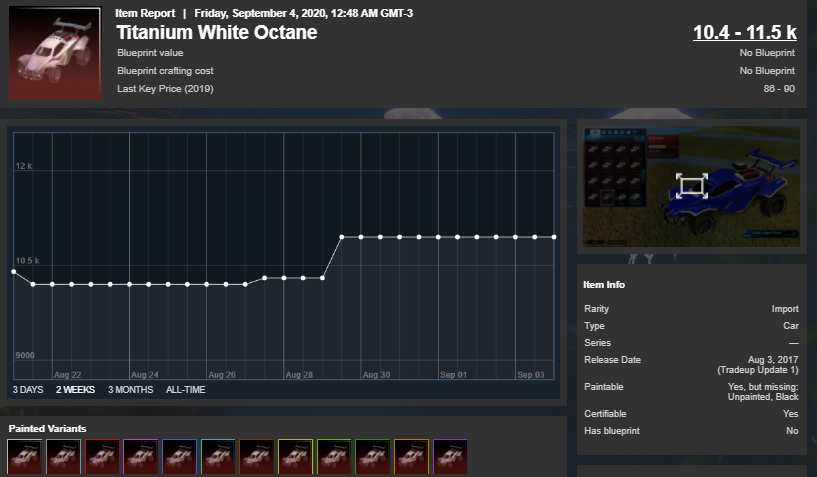Screen dimensions: 817x477
Task: Click the 'Series' row label
Action: point(597,343)
